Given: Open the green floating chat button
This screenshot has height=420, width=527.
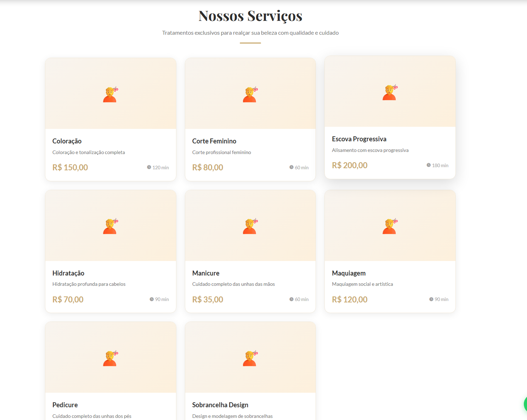Looking at the screenshot, I should [x=525, y=404].
